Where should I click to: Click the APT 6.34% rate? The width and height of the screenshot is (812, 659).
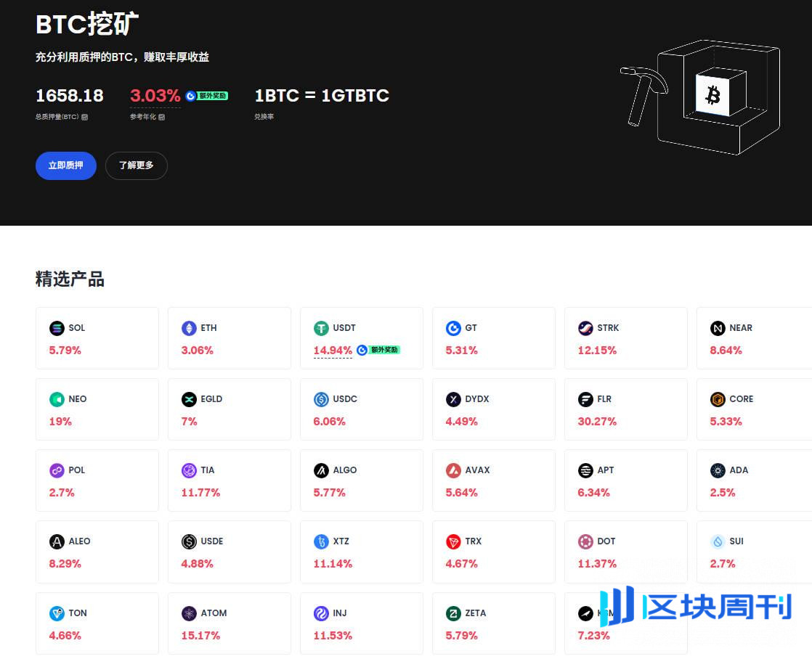click(x=593, y=493)
